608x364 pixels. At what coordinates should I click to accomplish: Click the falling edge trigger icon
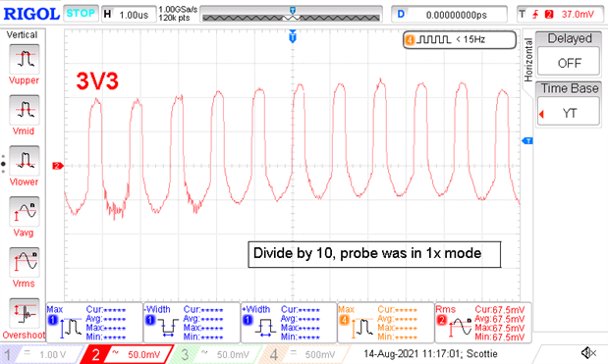click(x=535, y=15)
